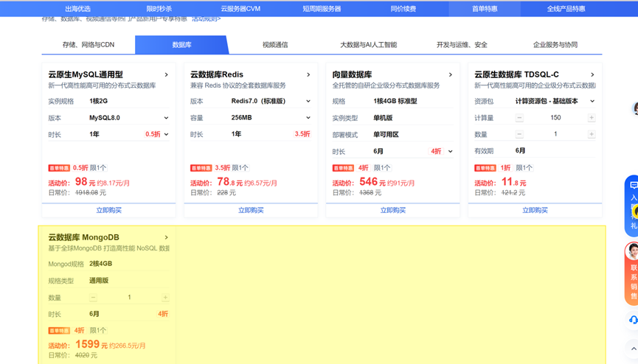Click 立即购买 for 向量数据库
638x364 pixels.
coord(392,210)
